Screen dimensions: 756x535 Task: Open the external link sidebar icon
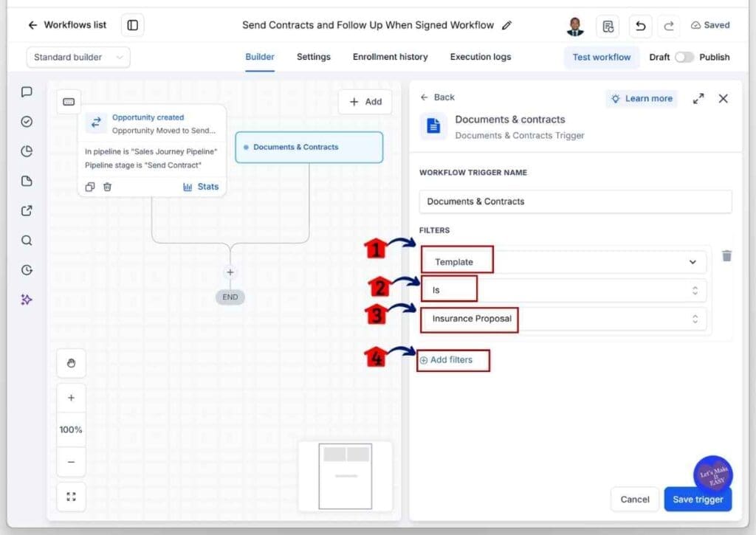click(27, 210)
